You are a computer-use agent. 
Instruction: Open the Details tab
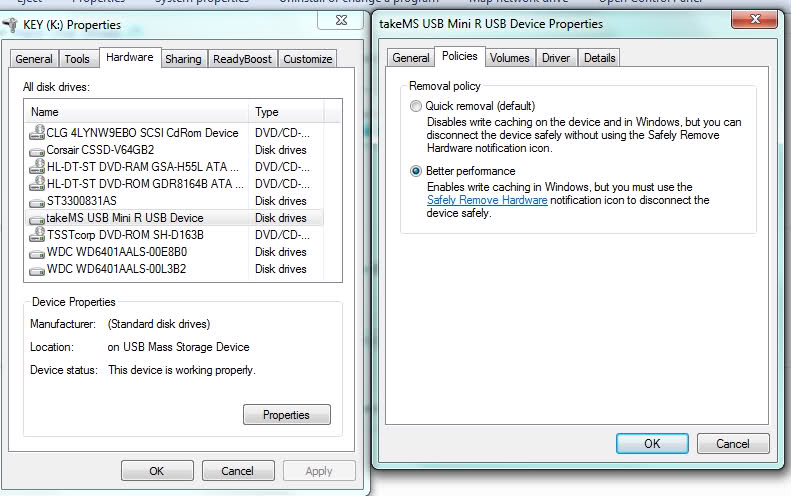tap(599, 58)
